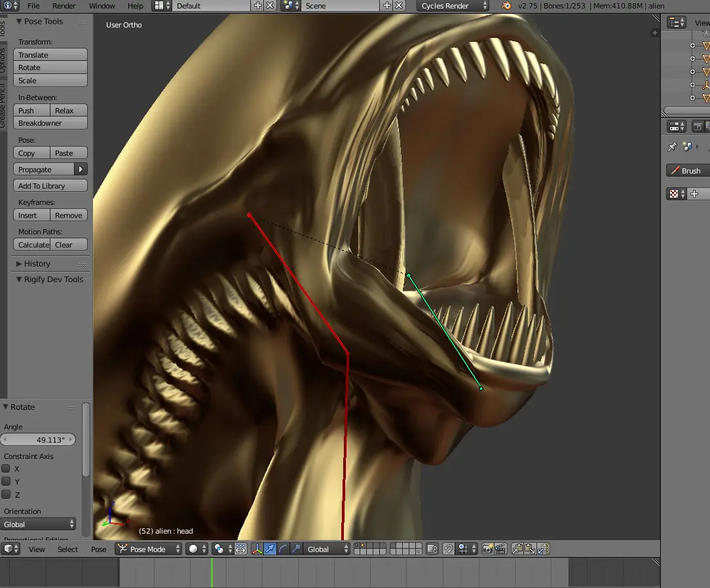Toggle manipulate center points only
This screenshot has height=588, width=710.
241,549
